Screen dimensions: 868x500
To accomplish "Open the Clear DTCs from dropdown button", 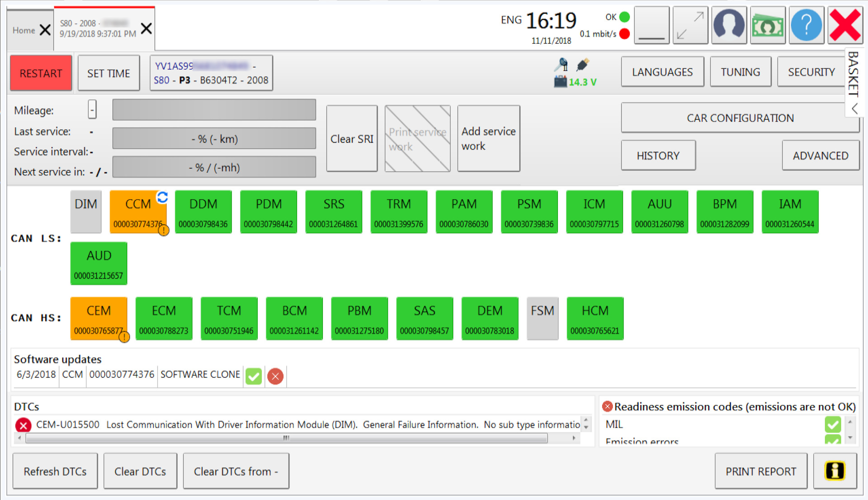I will point(236,471).
